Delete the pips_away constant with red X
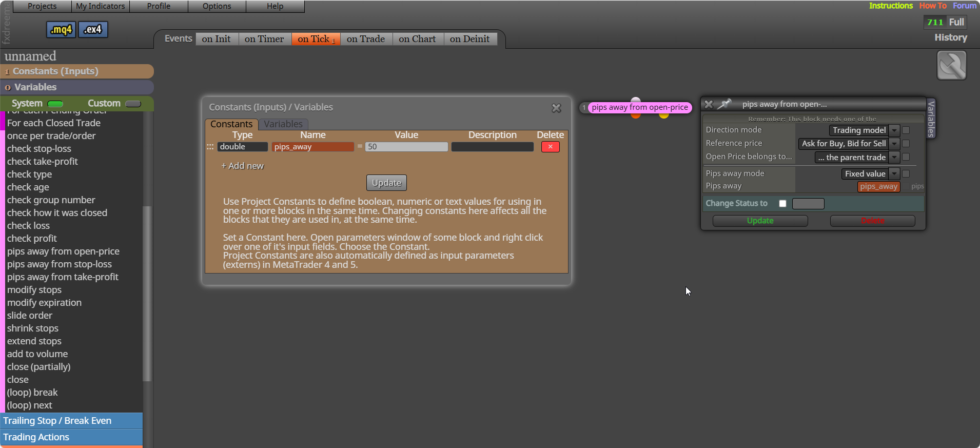The height and width of the screenshot is (448, 980). [550, 147]
